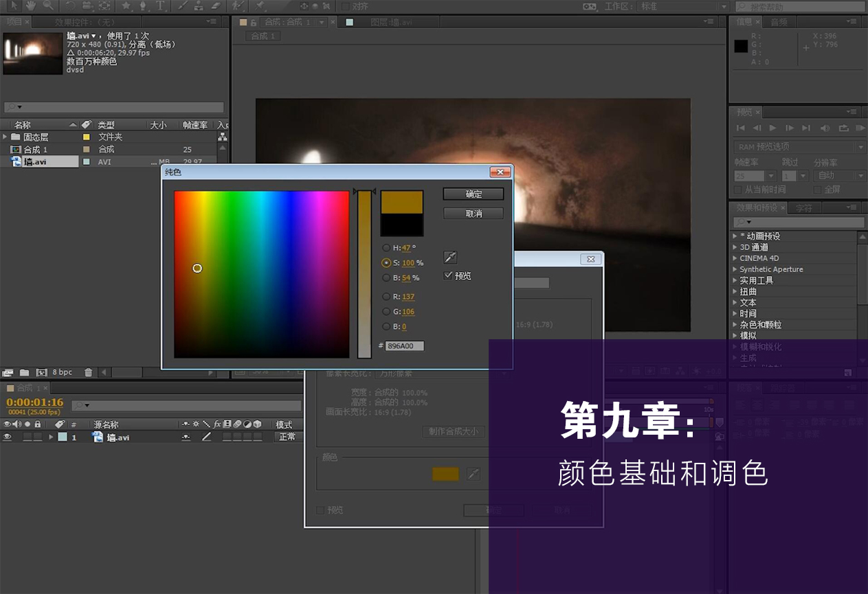The height and width of the screenshot is (594, 868).
Task: Select the Pen tool
Action: (143, 5)
